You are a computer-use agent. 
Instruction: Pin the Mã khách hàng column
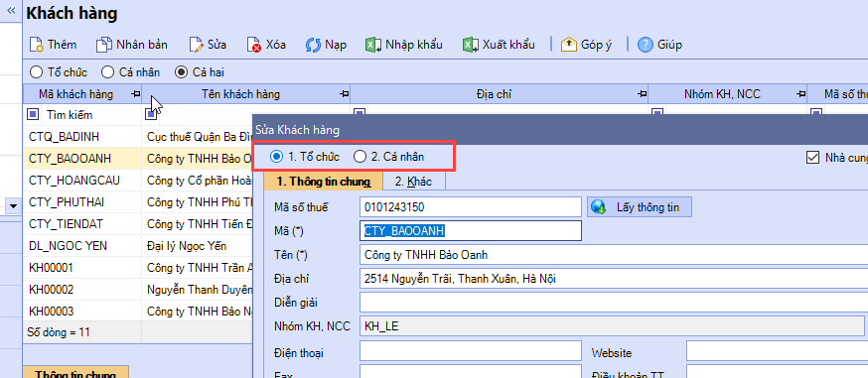pos(136,94)
